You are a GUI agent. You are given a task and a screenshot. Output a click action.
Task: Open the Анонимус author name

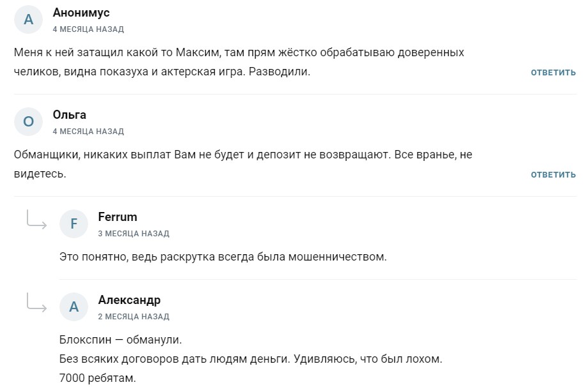(81, 13)
